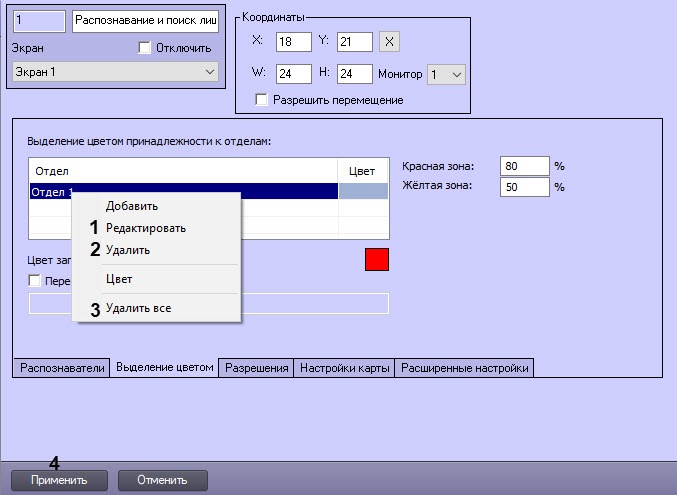Click the red color swatch

tap(377, 259)
